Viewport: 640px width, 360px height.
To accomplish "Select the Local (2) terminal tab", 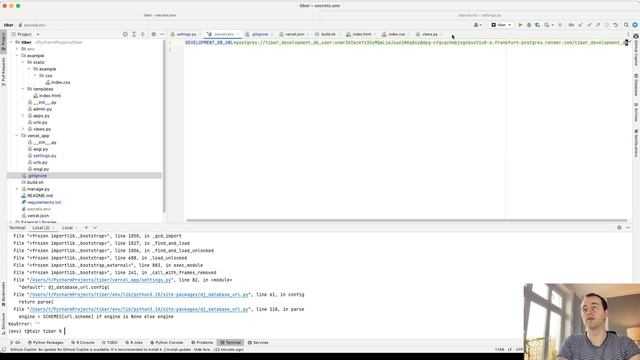I will point(41,228).
